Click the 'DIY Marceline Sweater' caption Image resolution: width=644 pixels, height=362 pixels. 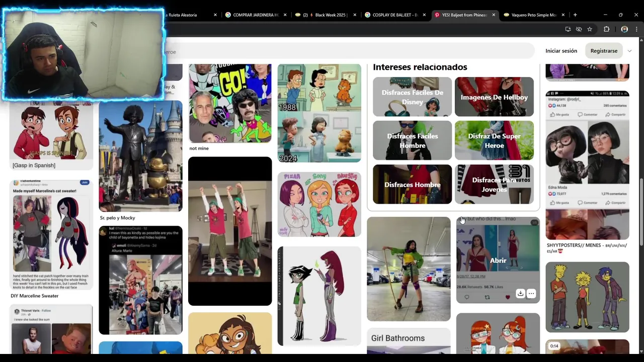35,296
